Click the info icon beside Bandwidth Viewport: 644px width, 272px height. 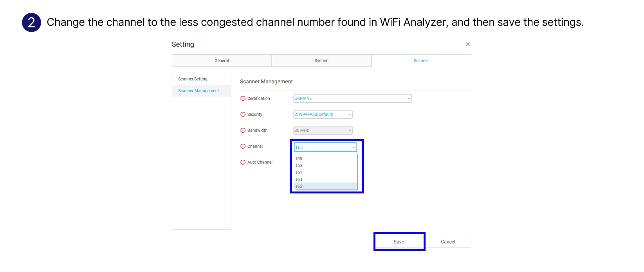[243, 131]
